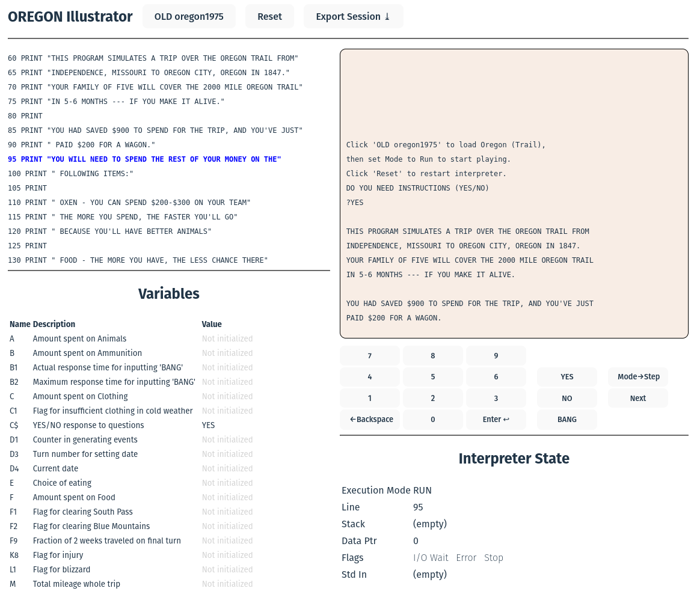Image resolution: width=700 pixels, height=591 pixels.
Task: Tap keypad digit 0
Action: pos(432,419)
